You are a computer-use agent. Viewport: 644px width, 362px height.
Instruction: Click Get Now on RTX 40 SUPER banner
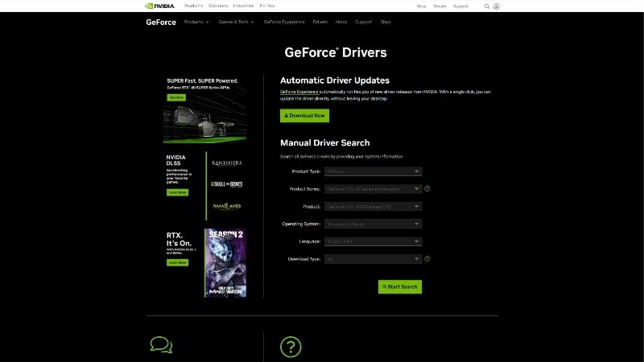point(176,97)
